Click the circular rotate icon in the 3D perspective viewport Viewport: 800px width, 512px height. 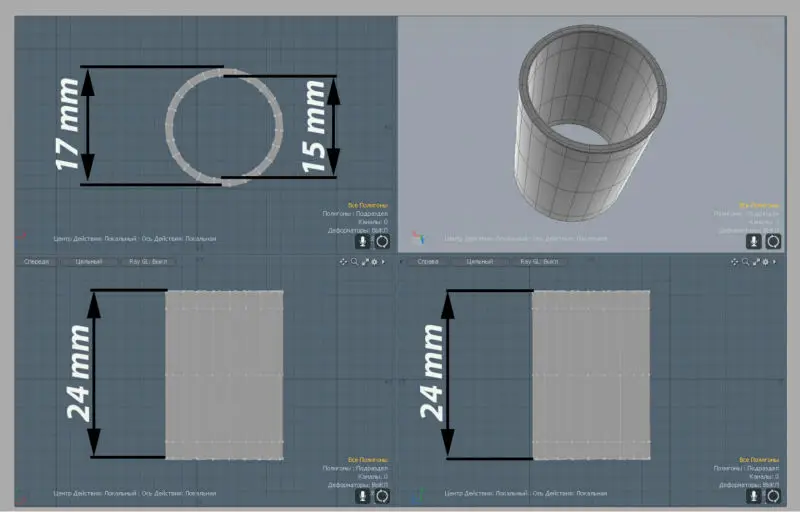coord(773,241)
